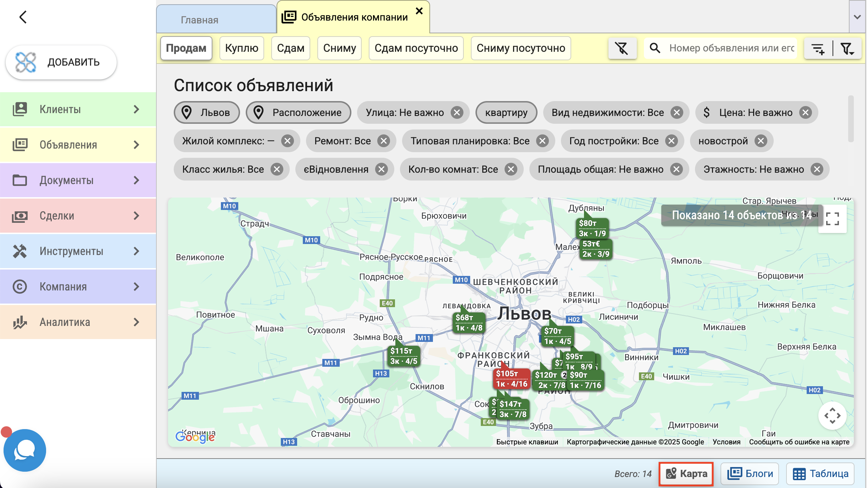Click the $115т 3к 4/5 map marker
Viewport: 868px width, 488px height.
click(404, 356)
